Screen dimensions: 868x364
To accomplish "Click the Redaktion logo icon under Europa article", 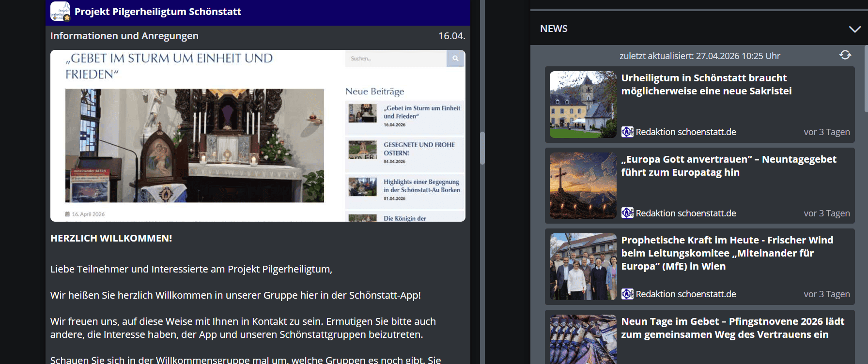I will pyautogui.click(x=627, y=213).
